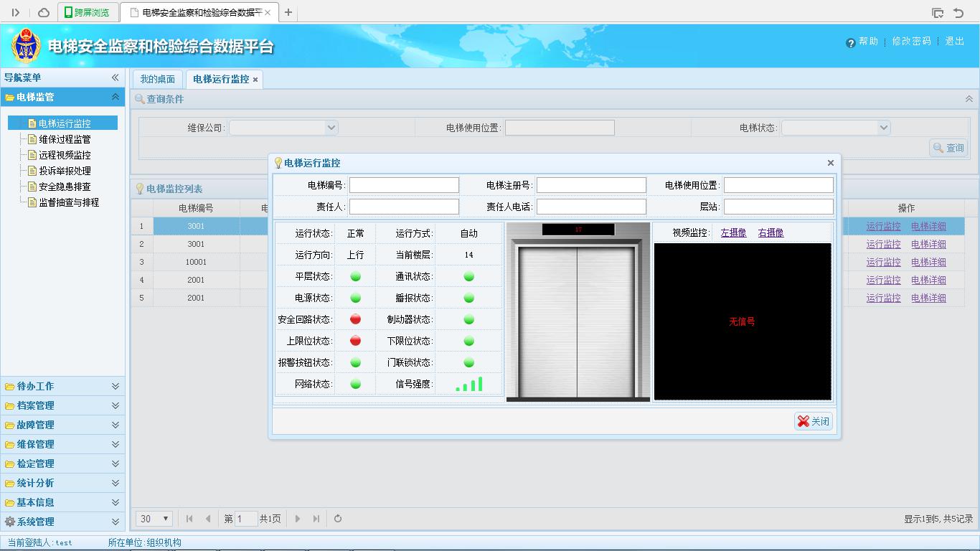Open the page size dropdown showing 30
This screenshot has height=551, width=980.
[x=154, y=519]
